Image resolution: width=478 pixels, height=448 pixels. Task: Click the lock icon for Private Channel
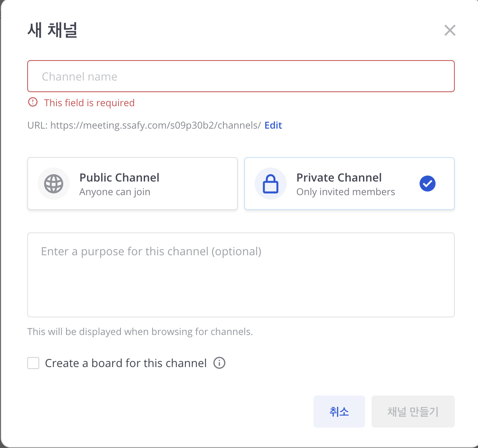coord(271,184)
